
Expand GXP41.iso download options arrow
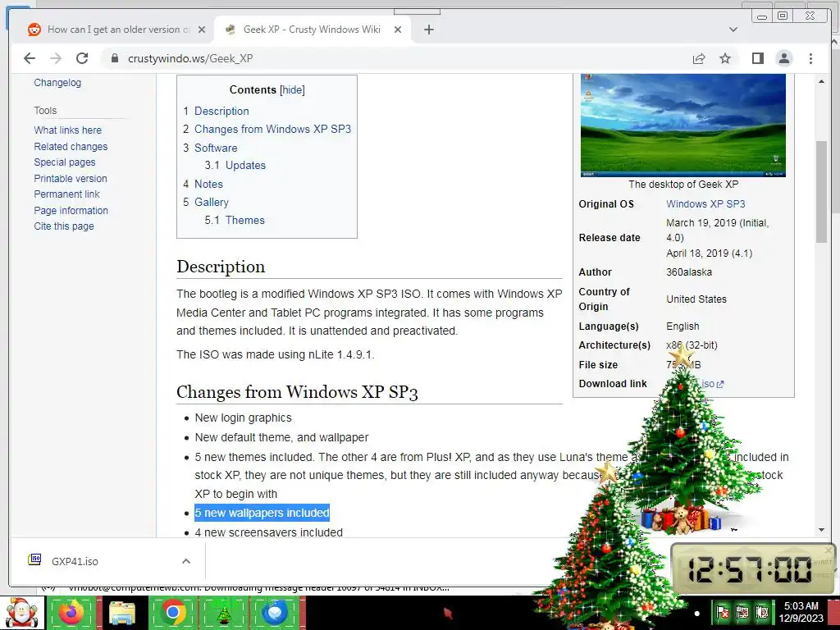pyautogui.click(x=186, y=561)
